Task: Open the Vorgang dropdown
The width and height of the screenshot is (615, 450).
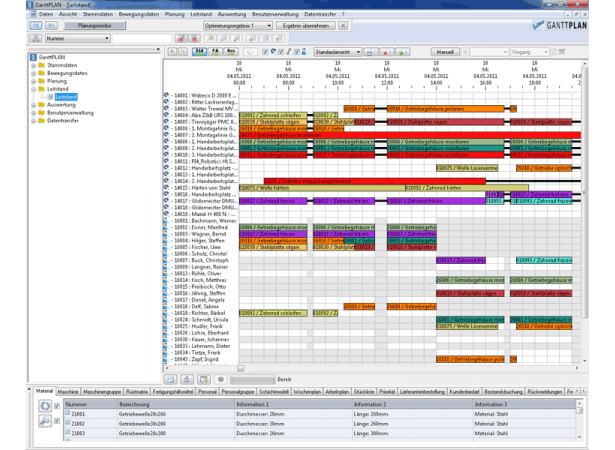Action: [x=529, y=52]
